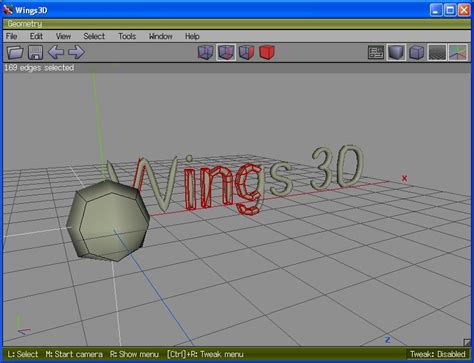
Task: Toggle ground grid display icon
Action: tap(437, 52)
